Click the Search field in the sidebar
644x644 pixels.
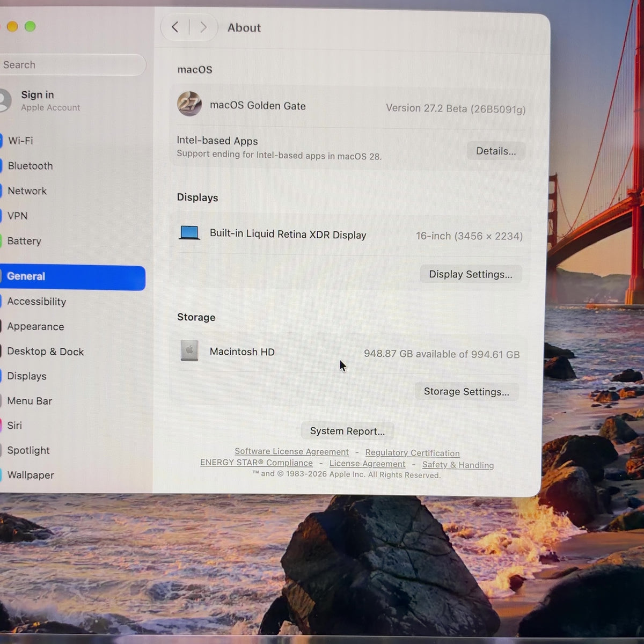[x=72, y=65]
